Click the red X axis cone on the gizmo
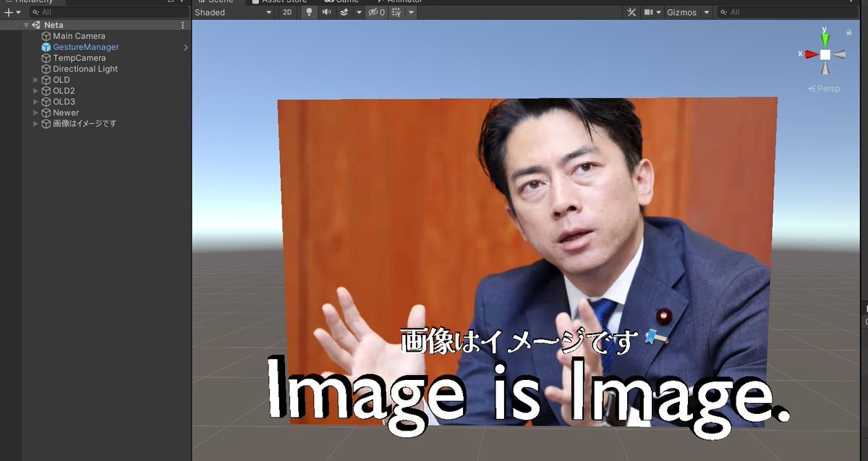Viewport: 868px width, 461px height. [812, 54]
